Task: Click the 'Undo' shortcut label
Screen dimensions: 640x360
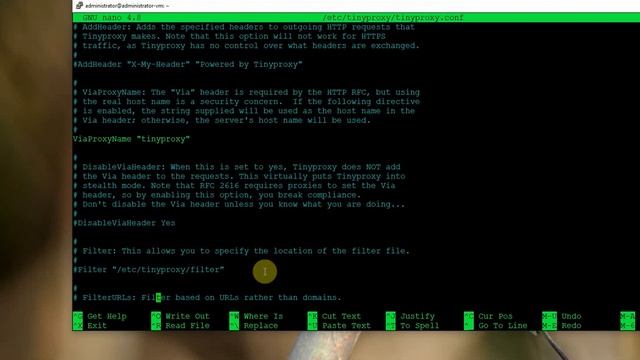Action: tap(571, 316)
